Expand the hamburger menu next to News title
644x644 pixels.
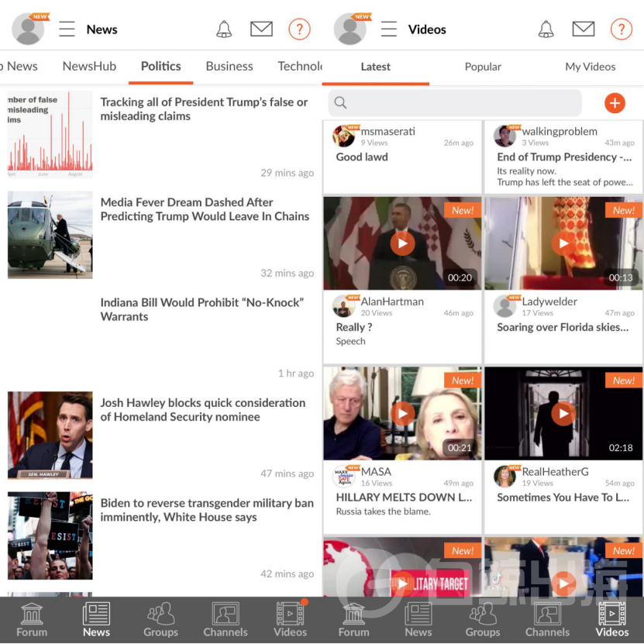67,29
